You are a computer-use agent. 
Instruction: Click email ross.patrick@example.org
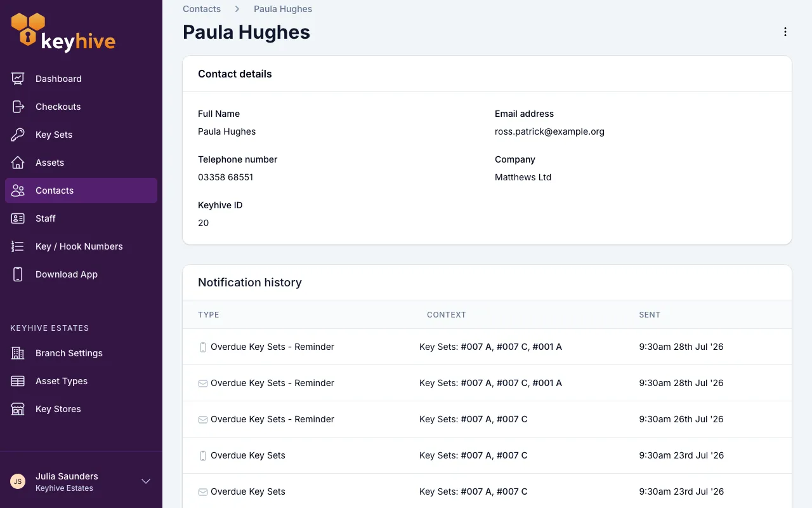point(549,131)
